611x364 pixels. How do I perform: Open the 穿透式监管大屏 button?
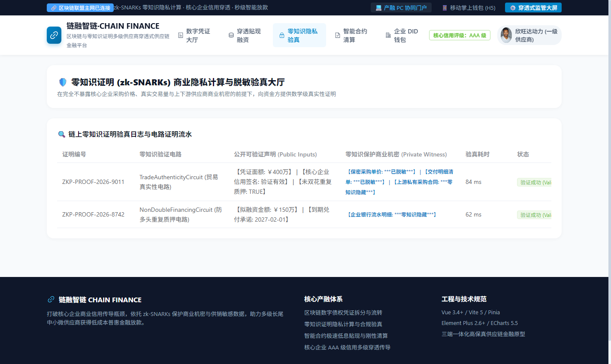tap(533, 8)
